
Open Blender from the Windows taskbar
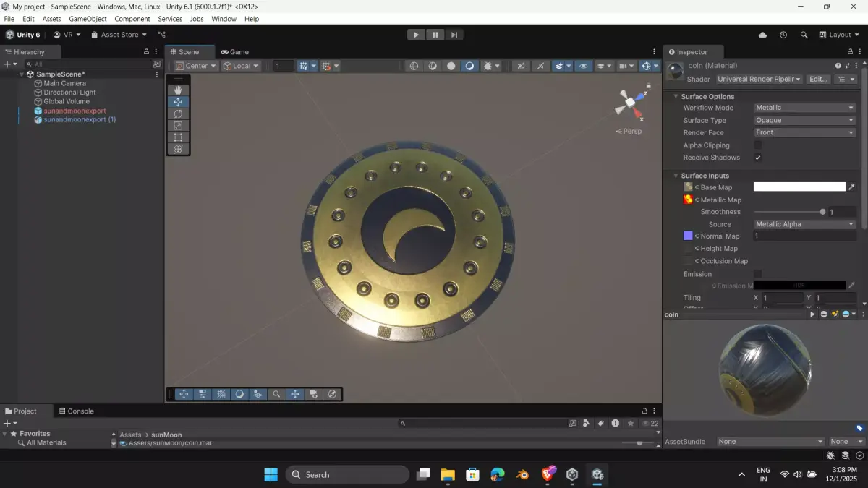tap(522, 475)
